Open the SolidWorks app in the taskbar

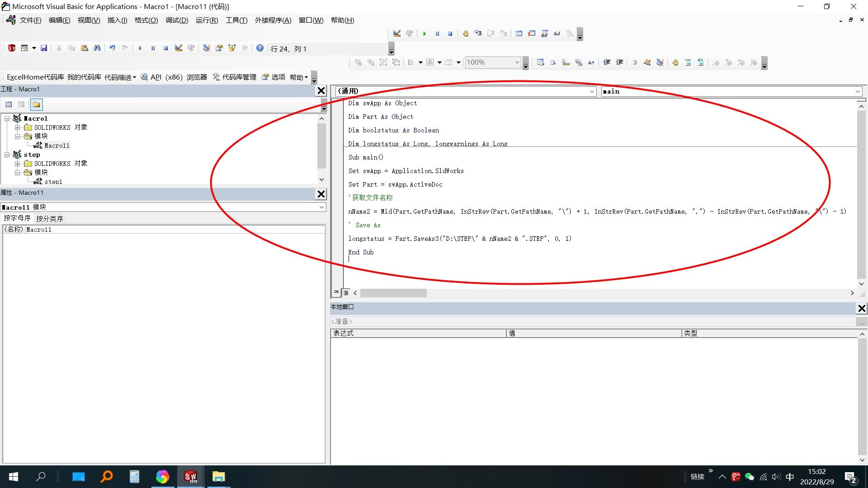pos(190,477)
